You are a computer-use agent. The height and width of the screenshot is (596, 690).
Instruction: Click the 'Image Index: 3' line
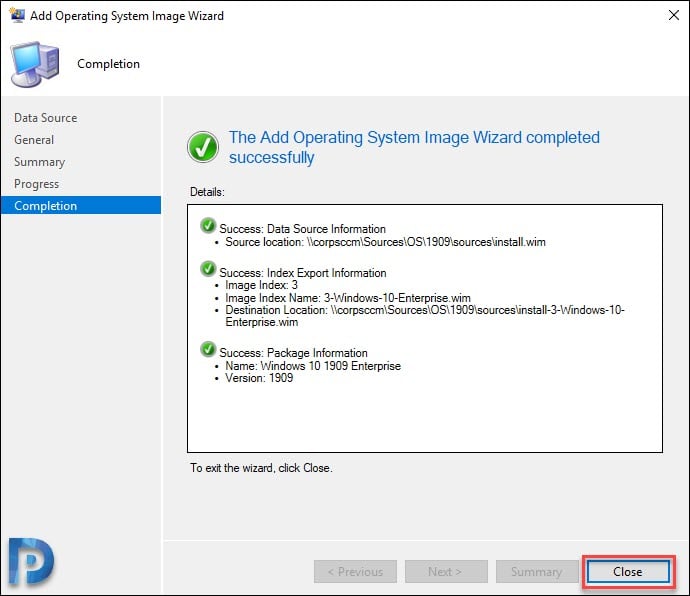[x=261, y=285]
